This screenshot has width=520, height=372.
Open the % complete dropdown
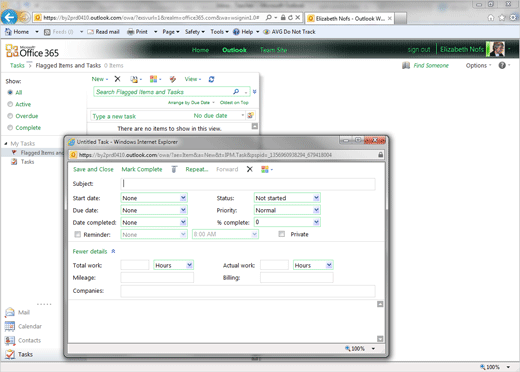(x=316, y=222)
